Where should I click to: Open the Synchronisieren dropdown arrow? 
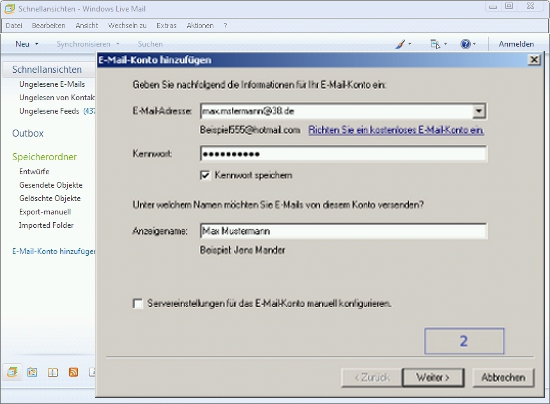[118, 44]
